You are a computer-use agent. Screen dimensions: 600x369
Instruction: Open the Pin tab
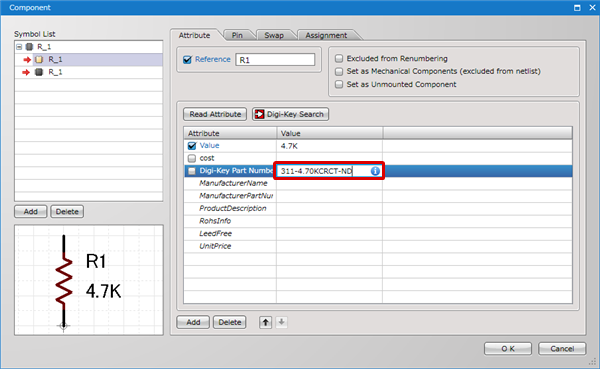pyautogui.click(x=237, y=35)
